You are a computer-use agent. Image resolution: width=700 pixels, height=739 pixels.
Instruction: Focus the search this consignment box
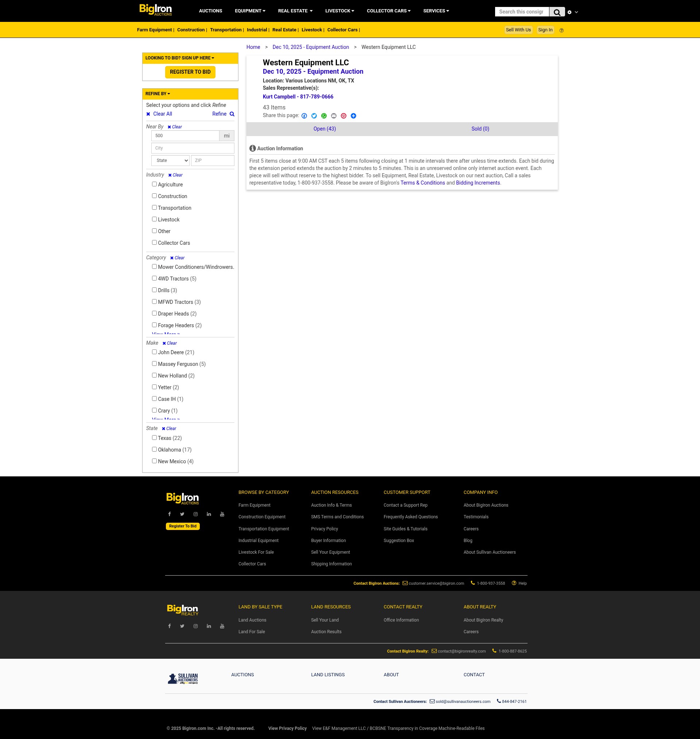click(x=522, y=12)
